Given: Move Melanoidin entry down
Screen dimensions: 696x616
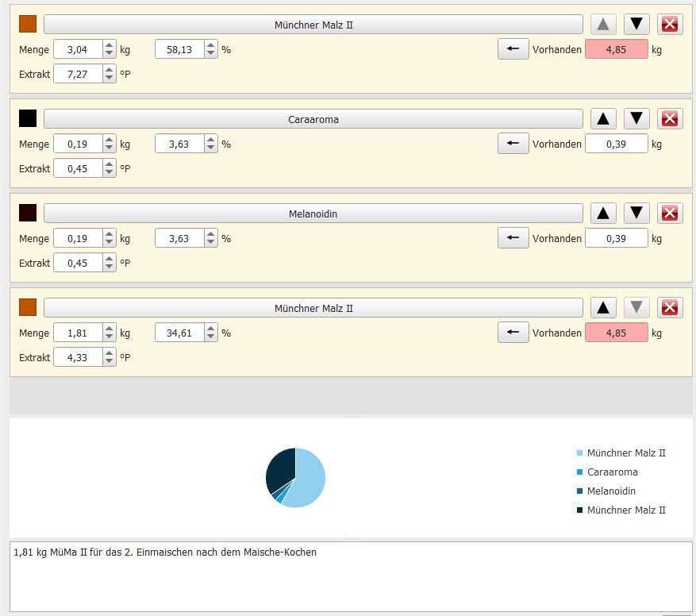Looking at the screenshot, I should tap(637, 213).
